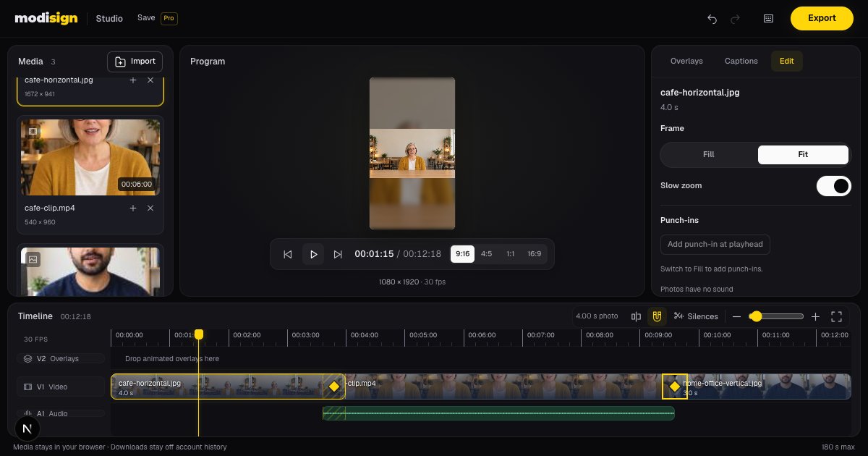Click the film icon beside V1
The height and width of the screenshot is (456, 868).
point(27,387)
